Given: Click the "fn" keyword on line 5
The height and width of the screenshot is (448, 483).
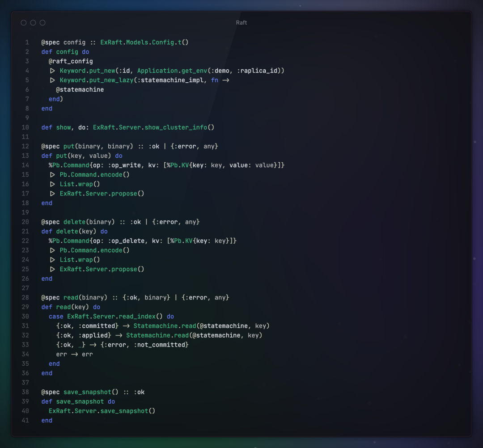Looking at the screenshot, I should click(215, 80).
